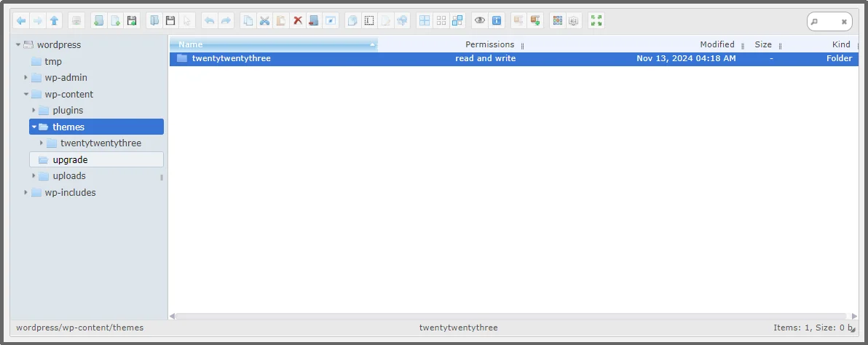Collapse the themes folder arrow
The width and height of the screenshot is (868, 345).
[33, 127]
